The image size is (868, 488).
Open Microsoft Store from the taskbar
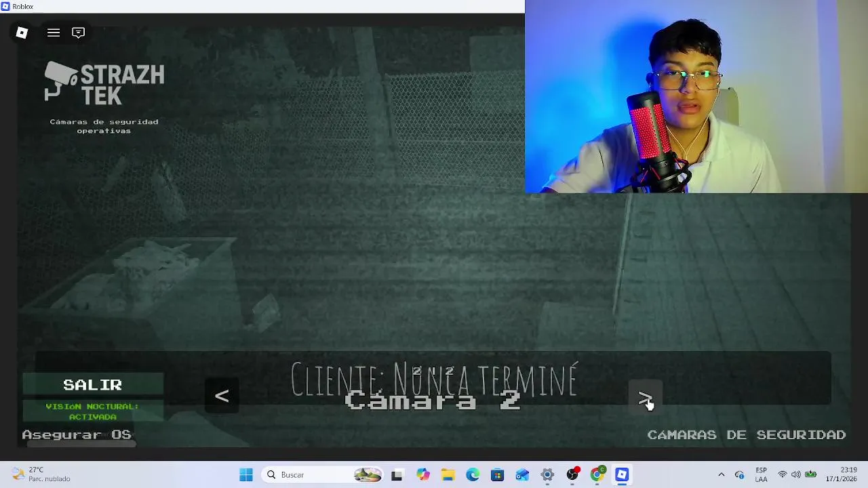(498, 475)
